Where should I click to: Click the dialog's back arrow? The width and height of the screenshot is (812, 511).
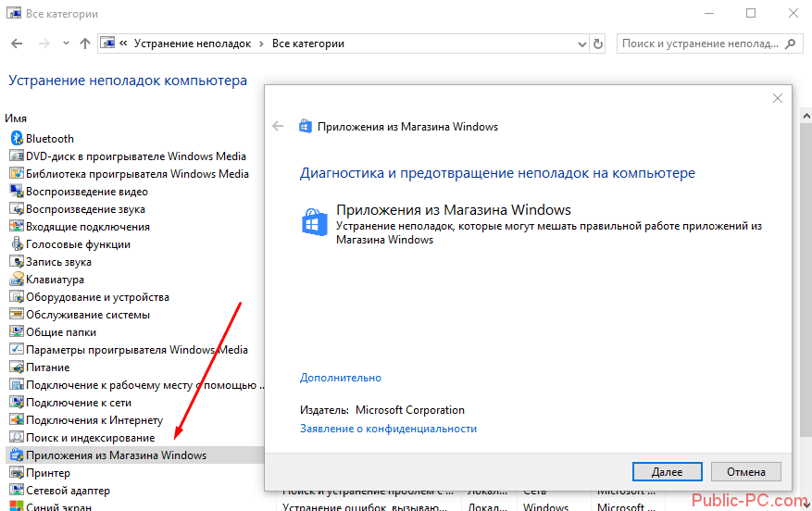[278, 126]
